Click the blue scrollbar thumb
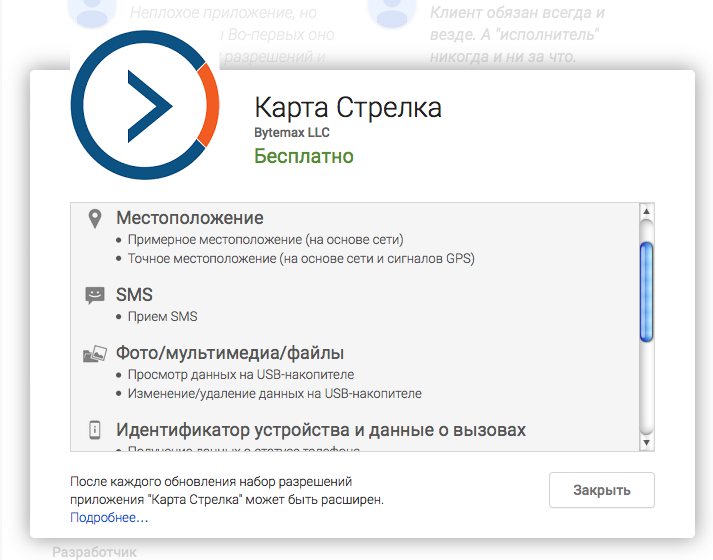The width and height of the screenshot is (713, 560). click(x=646, y=292)
